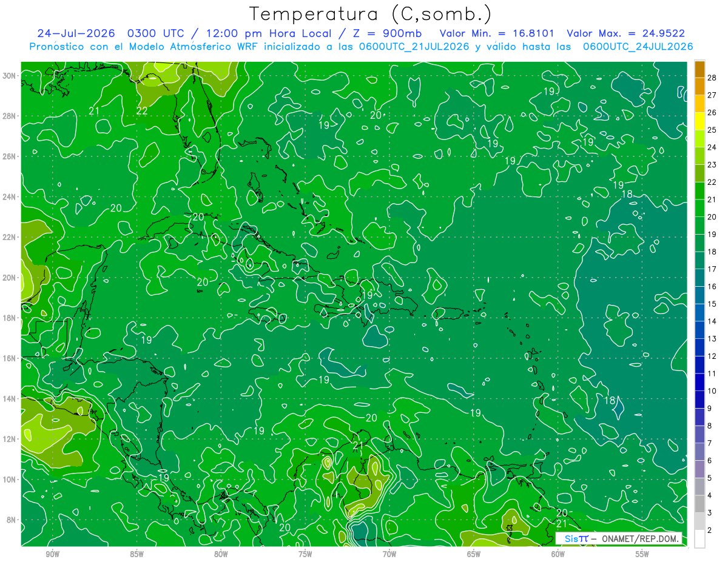Click the "26N" latitude axis label

pos(9,156)
